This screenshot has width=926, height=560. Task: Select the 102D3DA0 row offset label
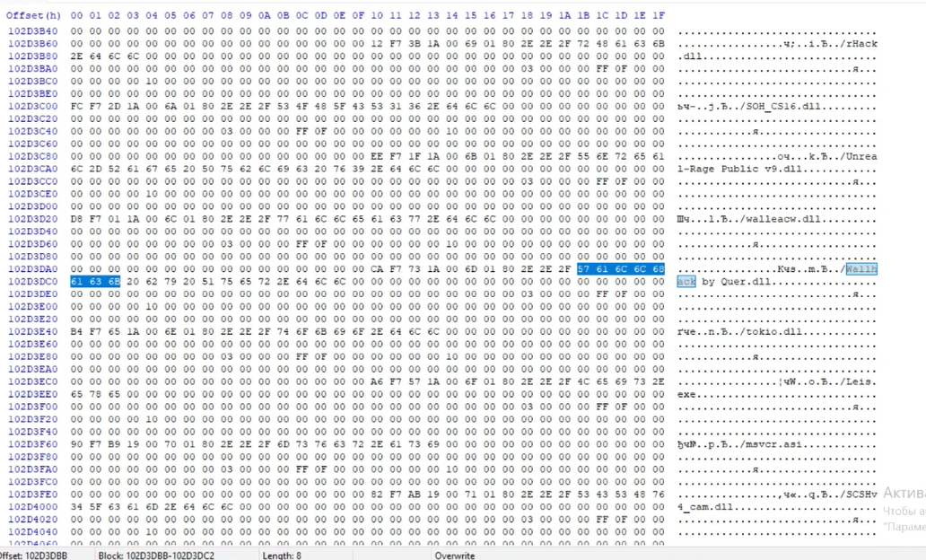click(x=32, y=268)
